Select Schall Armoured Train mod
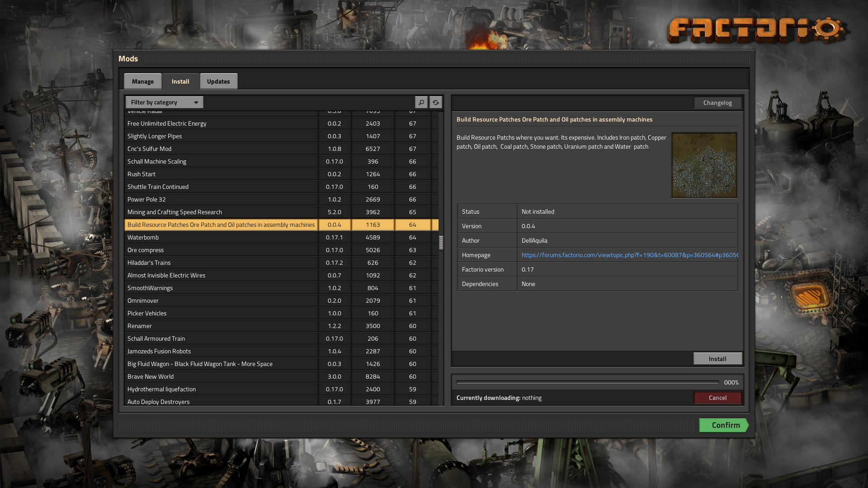The image size is (868, 488). pos(281,338)
